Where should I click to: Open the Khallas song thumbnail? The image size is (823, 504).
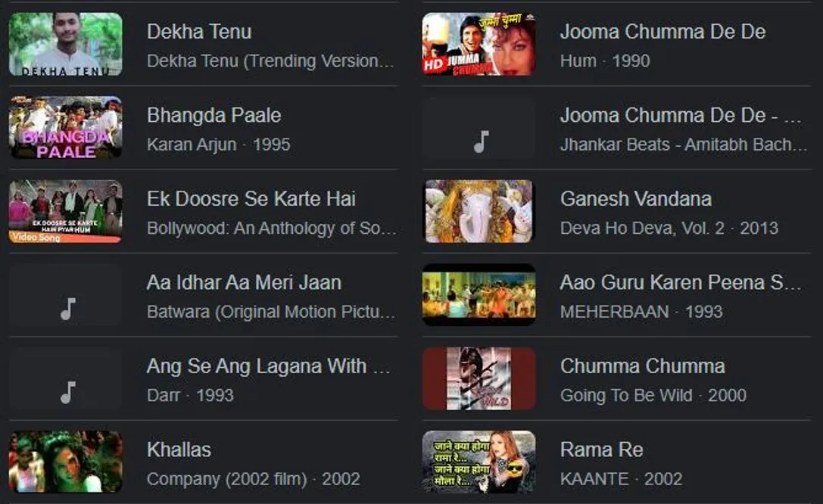66,462
